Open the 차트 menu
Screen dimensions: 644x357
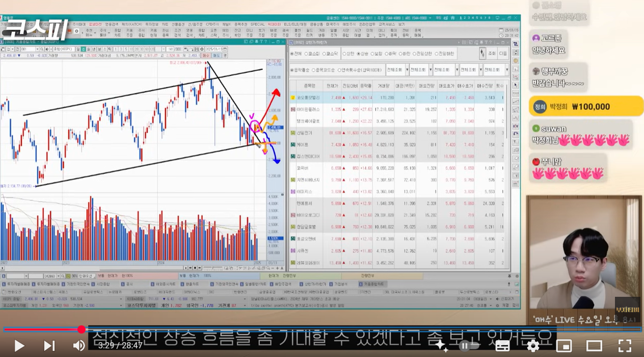point(165,24)
